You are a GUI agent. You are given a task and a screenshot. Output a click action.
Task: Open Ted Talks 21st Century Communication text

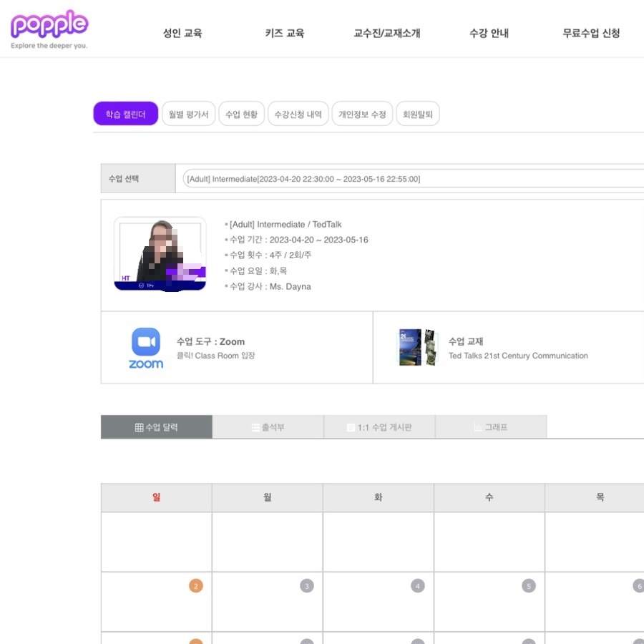tap(518, 356)
